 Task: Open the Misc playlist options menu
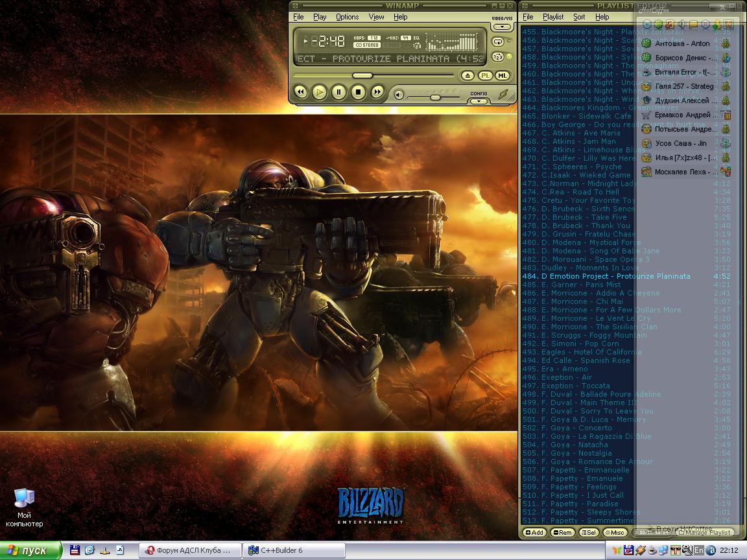(614, 532)
